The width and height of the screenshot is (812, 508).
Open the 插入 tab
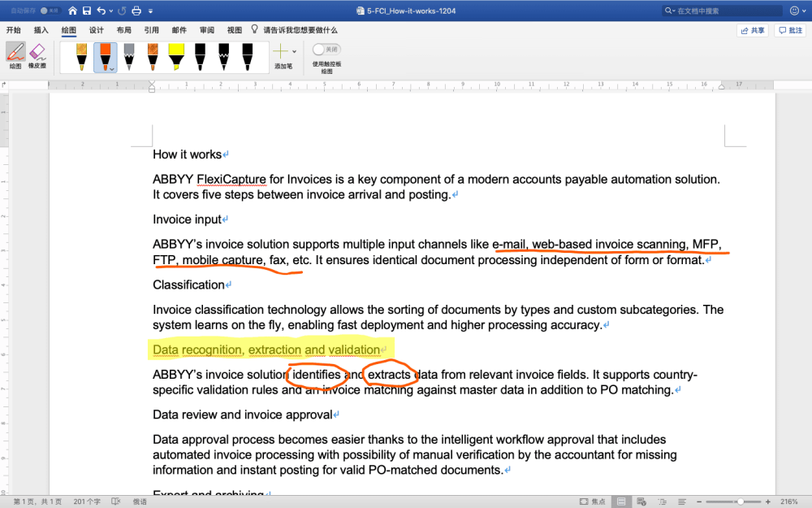pos(41,30)
